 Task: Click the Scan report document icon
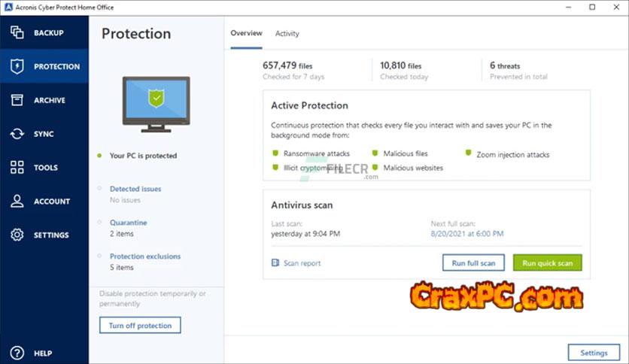pos(275,262)
